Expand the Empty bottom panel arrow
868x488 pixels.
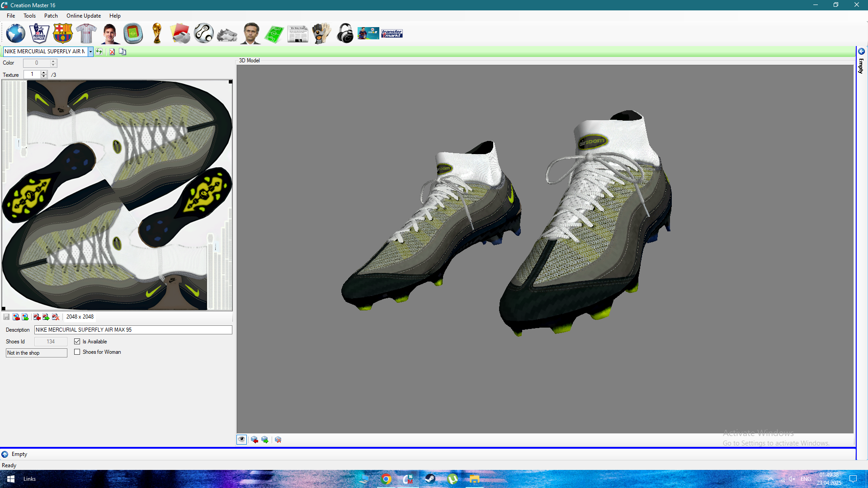point(5,454)
